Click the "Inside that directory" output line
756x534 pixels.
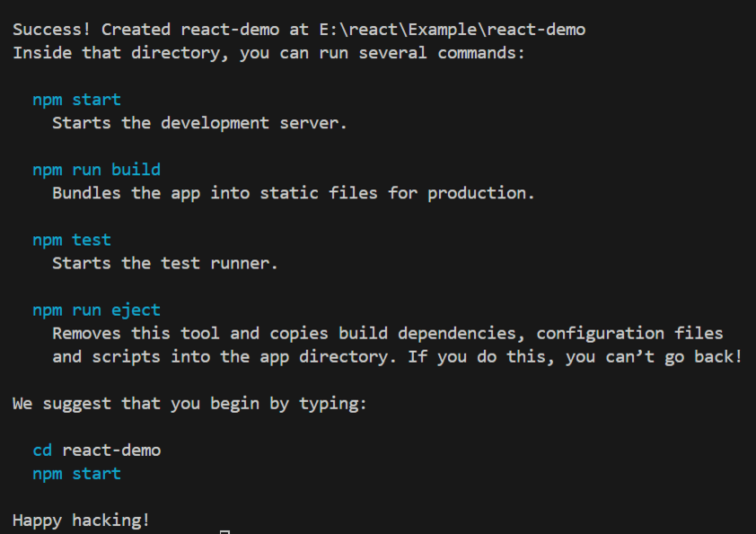268,53
